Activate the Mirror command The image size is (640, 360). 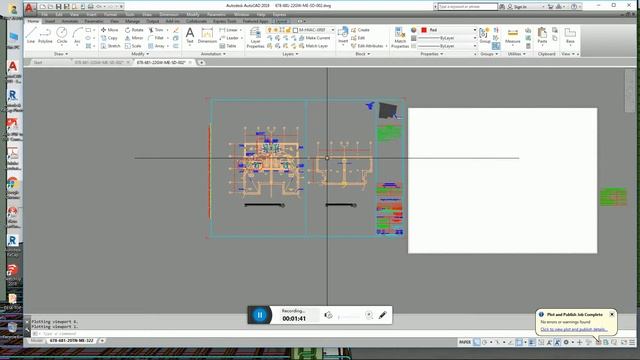134,38
